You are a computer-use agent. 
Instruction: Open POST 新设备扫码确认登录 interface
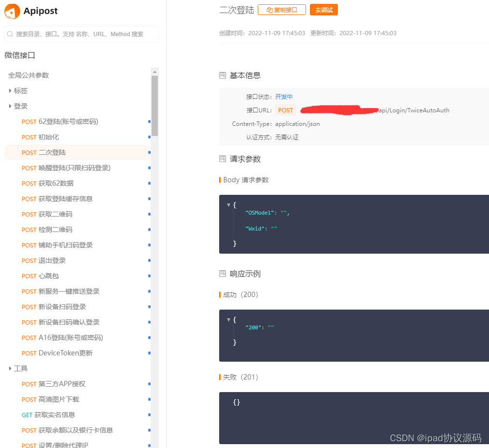(x=77, y=322)
